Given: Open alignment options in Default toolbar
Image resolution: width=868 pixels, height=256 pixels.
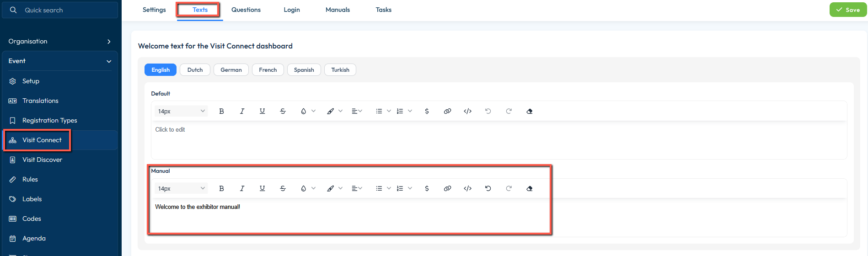Looking at the screenshot, I should tap(357, 111).
